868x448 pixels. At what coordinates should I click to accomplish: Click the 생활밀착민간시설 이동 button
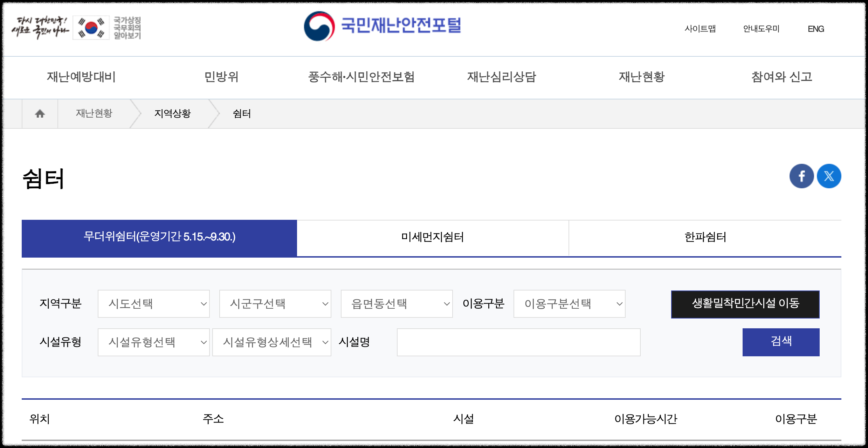tap(745, 304)
